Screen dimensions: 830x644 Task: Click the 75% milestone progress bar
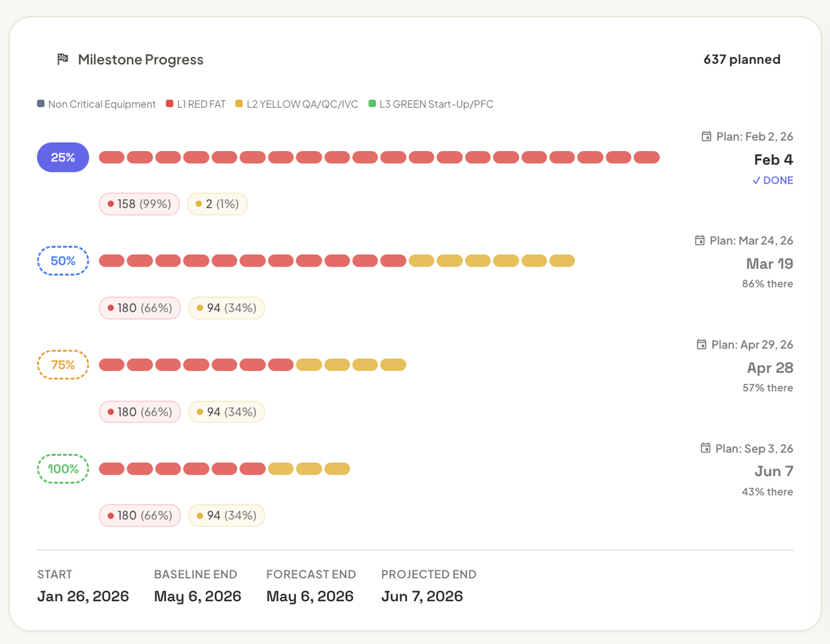pos(252,364)
